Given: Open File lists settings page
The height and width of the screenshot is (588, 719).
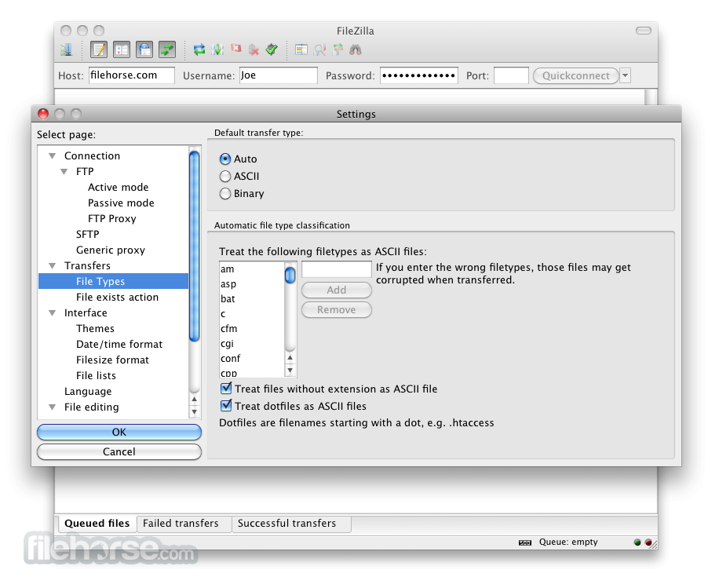Looking at the screenshot, I should click(x=96, y=375).
